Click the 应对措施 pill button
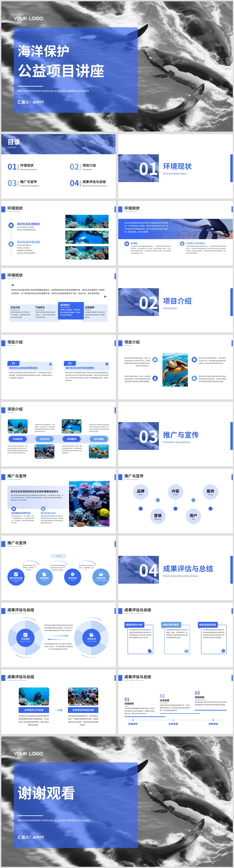The width and height of the screenshot is (234, 868). click(99, 439)
